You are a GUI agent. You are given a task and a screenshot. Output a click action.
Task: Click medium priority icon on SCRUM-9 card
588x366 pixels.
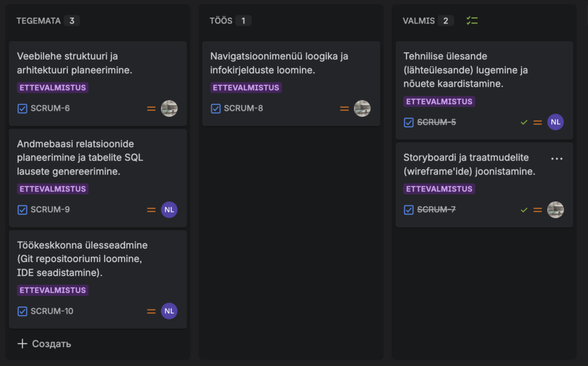coord(152,210)
